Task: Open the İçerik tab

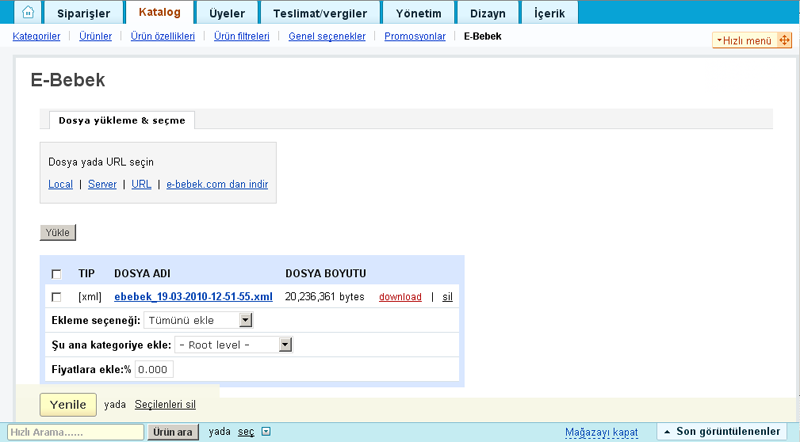Action: click(x=549, y=13)
